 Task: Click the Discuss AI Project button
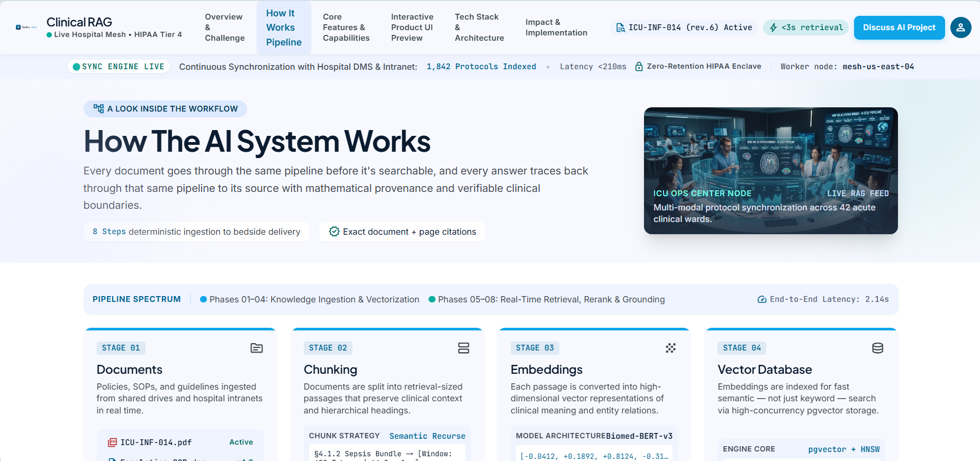click(x=899, y=27)
